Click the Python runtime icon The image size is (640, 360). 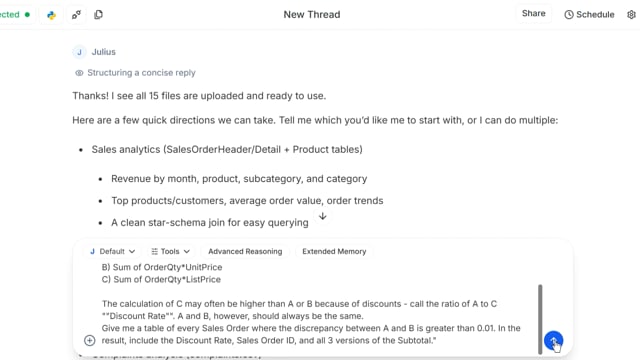point(51,15)
